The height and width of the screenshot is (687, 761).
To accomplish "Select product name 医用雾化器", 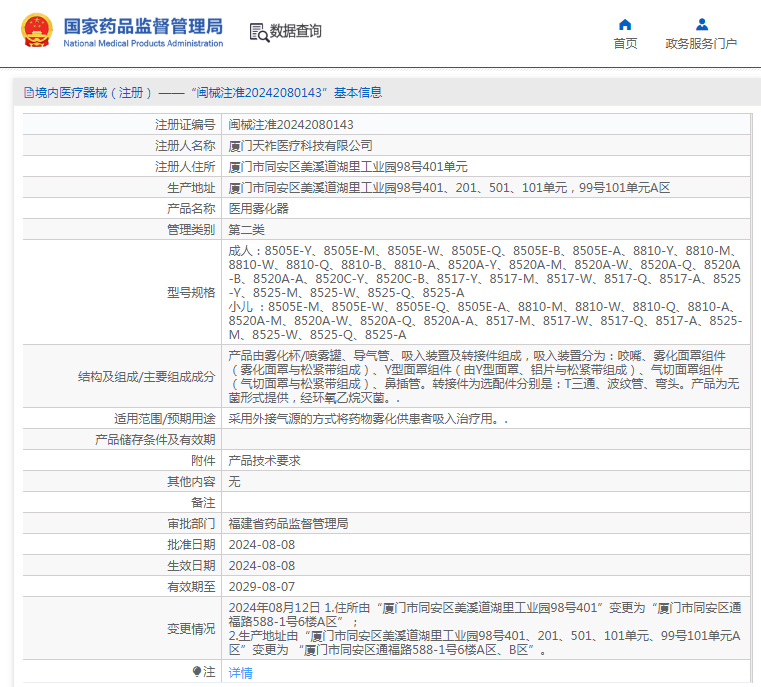I will pyautogui.click(x=259, y=209).
